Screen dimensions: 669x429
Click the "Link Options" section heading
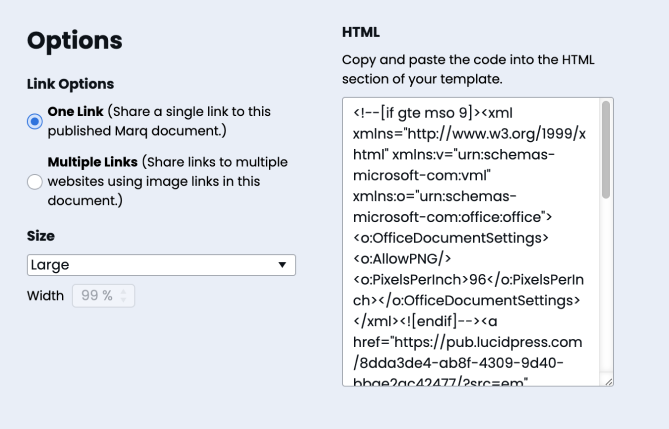coord(70,83)
